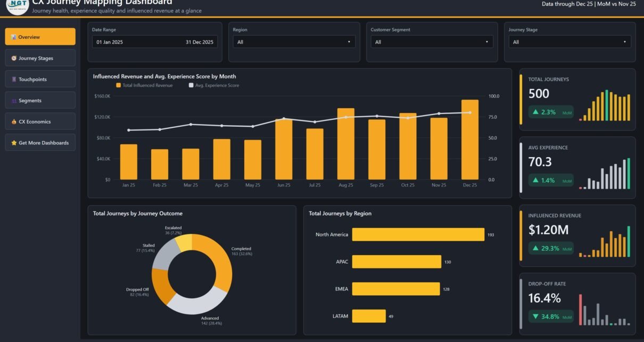This screenshot has height=342, width=644.
Task: Select the Get More Dashboards button
Action: (x=40, y=143)
